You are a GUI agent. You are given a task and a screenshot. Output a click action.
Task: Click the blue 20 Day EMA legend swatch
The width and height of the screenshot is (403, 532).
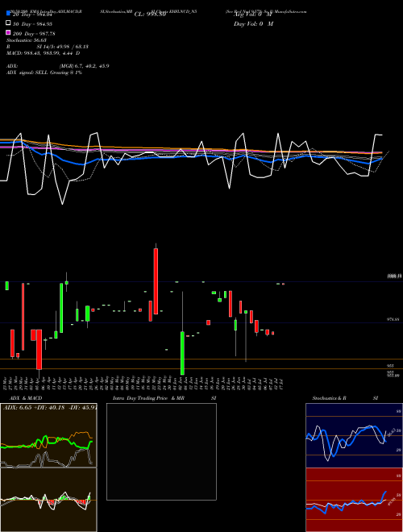[x=8, y=13]
